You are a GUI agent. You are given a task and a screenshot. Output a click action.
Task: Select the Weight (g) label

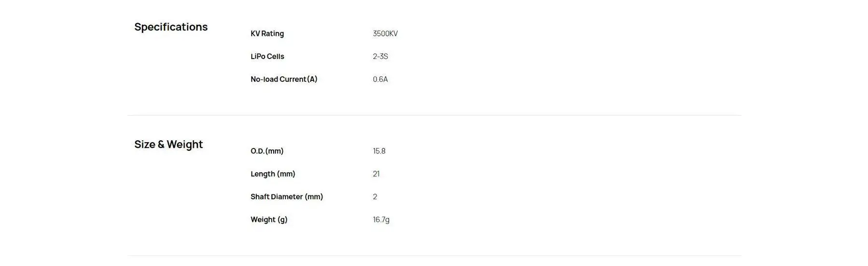click(269, 220)
